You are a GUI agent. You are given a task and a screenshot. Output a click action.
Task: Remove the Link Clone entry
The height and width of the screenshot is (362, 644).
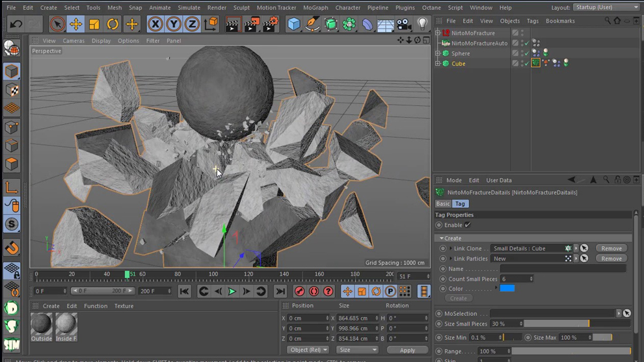coord(611,248)
